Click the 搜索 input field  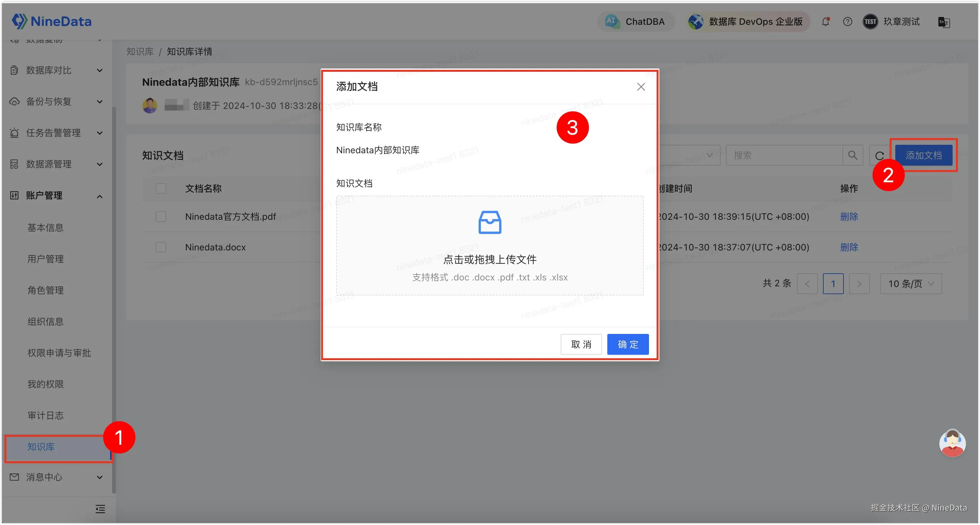[x=784, y=155]
